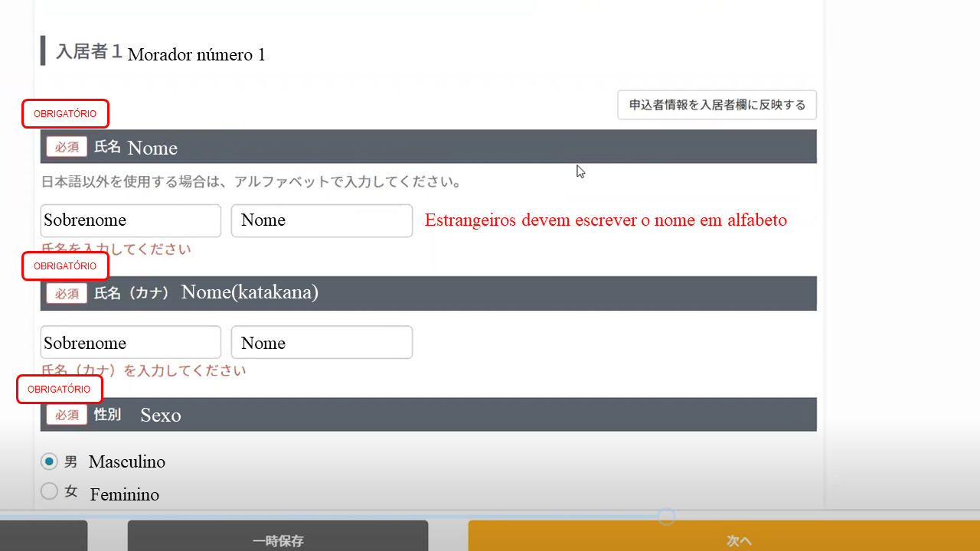Click the 必須 badge beside 性別 Sexo
The width and height of the screenshot is (980, 551).
coord(67,415)
